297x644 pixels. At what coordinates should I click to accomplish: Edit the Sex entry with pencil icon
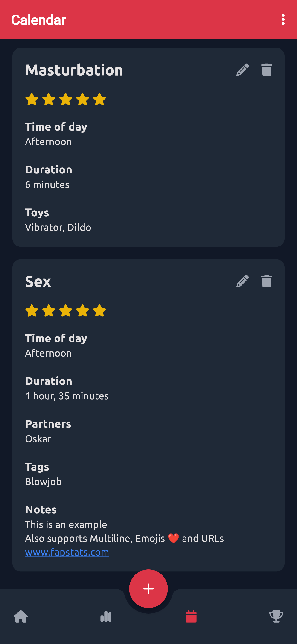[x=242, y=281]
